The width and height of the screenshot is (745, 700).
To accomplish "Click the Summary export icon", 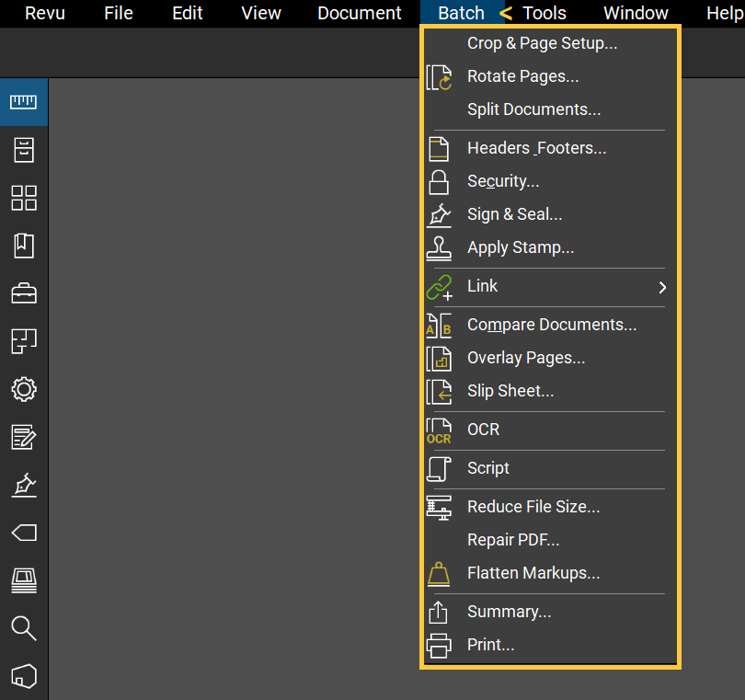I will click(438, 613).
